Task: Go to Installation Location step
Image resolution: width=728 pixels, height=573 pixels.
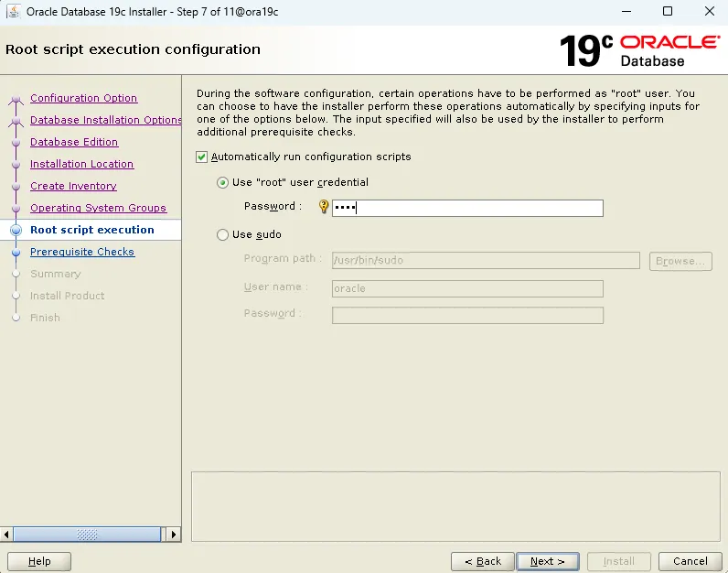Action: 81,164
